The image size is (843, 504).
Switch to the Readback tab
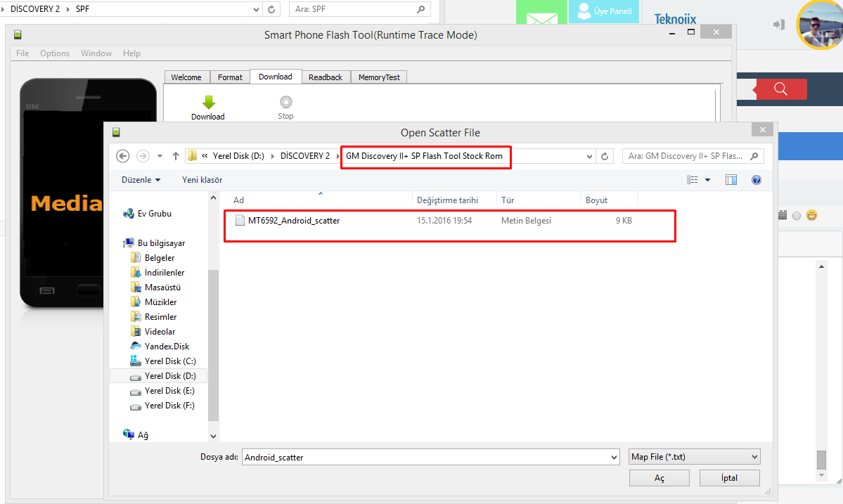point(325,77)
